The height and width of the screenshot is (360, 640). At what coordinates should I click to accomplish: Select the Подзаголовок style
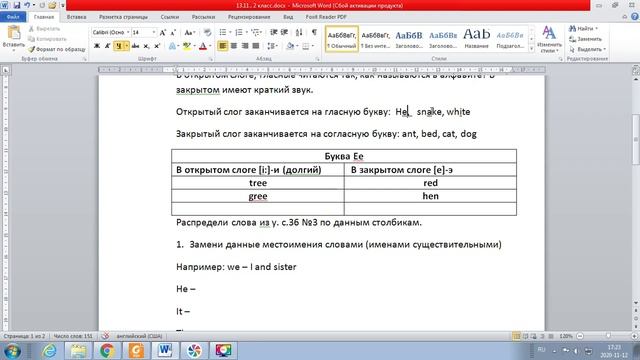point(510,39)
